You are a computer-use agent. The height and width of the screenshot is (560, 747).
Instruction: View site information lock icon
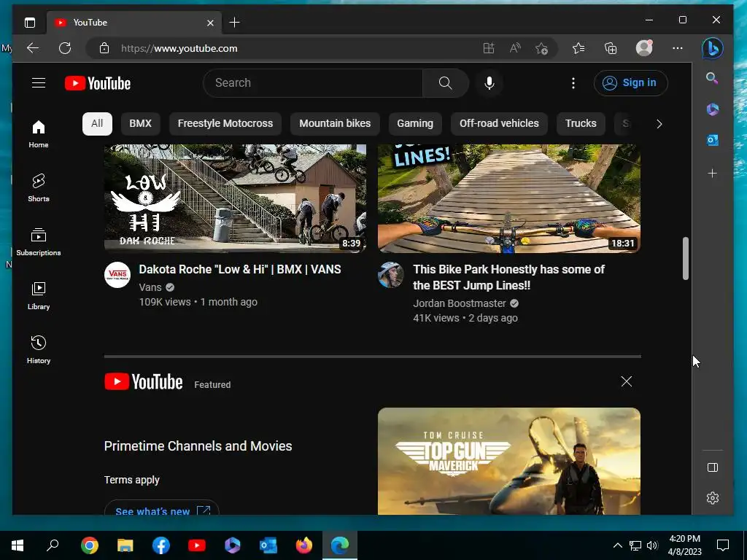pos(104,48)
